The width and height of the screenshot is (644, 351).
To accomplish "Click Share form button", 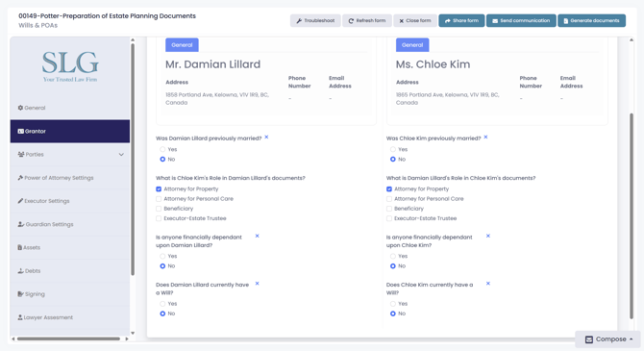I will coord(461,20).
